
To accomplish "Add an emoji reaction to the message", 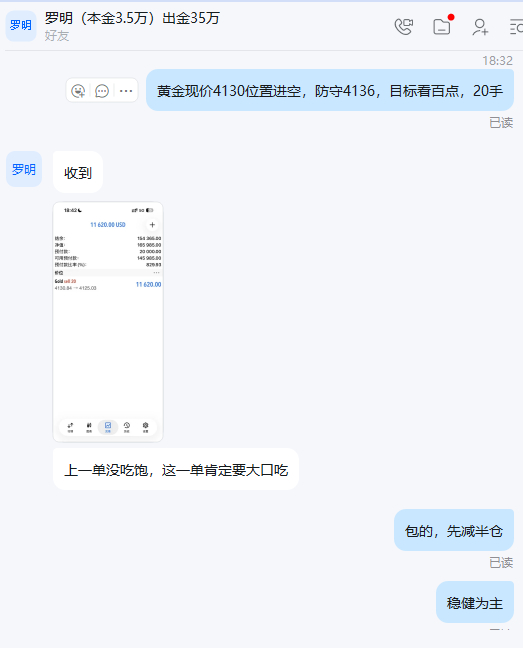I will 78,91.
